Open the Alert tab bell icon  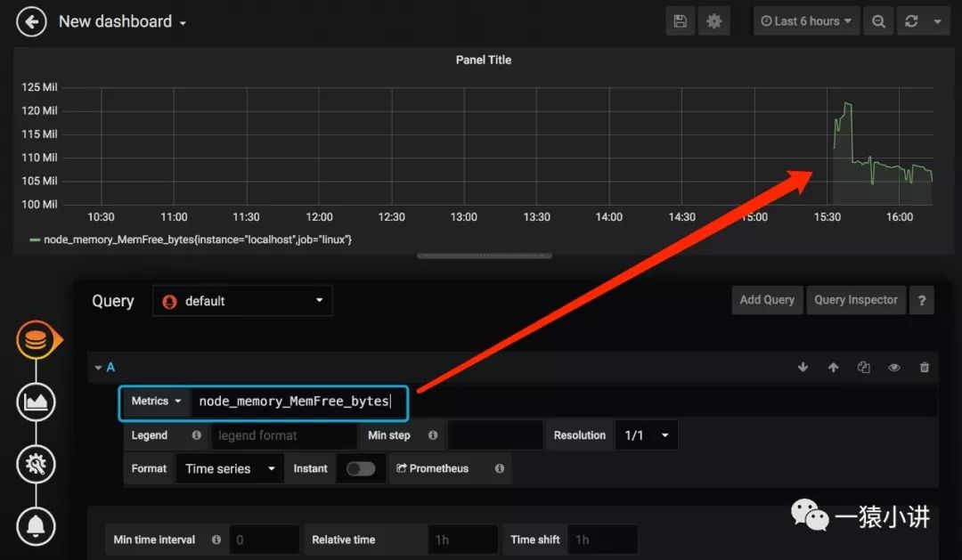tap(36, 526)
